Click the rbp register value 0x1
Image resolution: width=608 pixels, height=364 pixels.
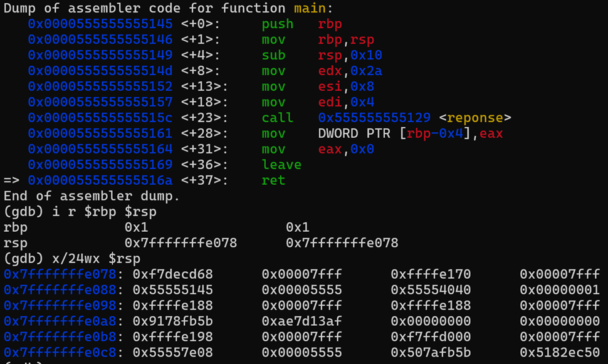(136, 227)
